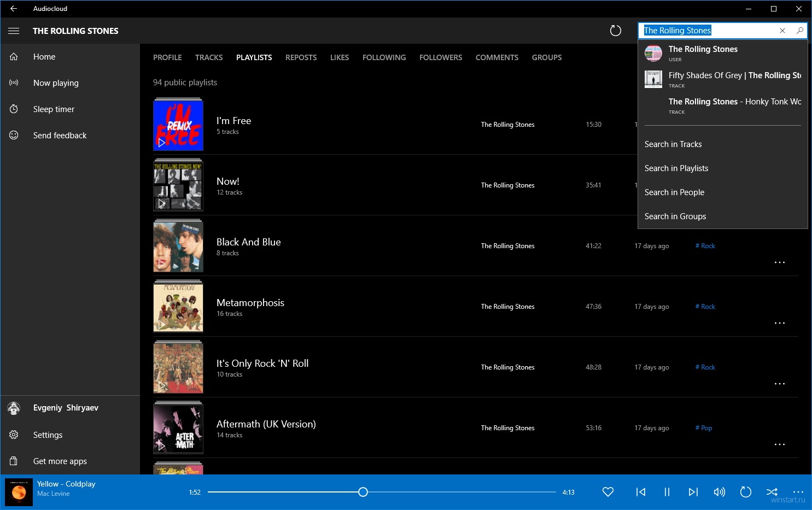Skip to the previous track
Viewport: 812px width, 510px height.
pos(640,492)
